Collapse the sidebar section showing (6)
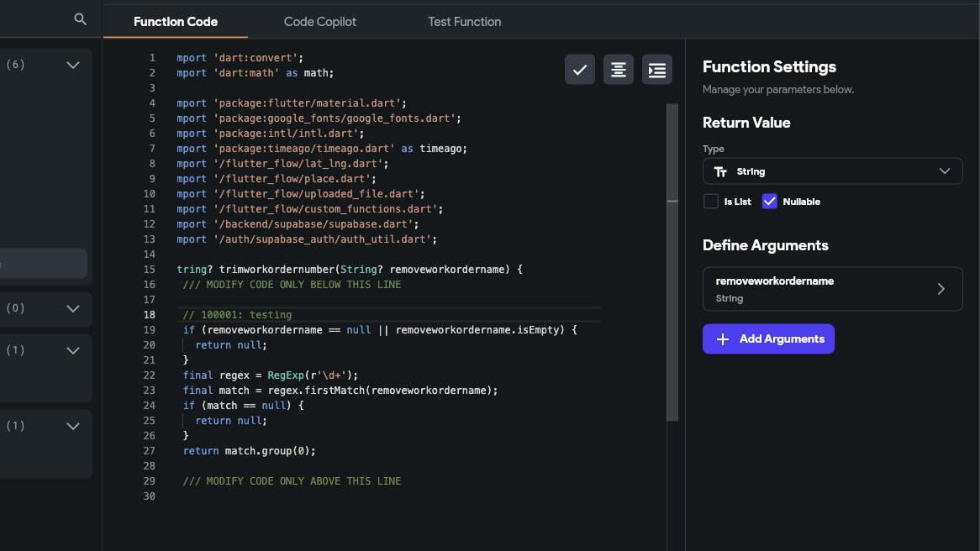The image size is (980, 551). click(73, 65)
